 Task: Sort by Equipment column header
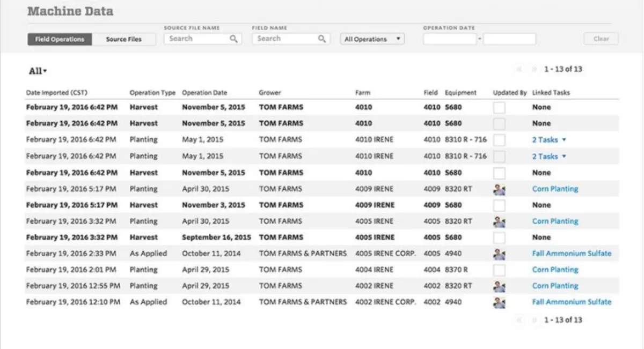click(460, 93)
